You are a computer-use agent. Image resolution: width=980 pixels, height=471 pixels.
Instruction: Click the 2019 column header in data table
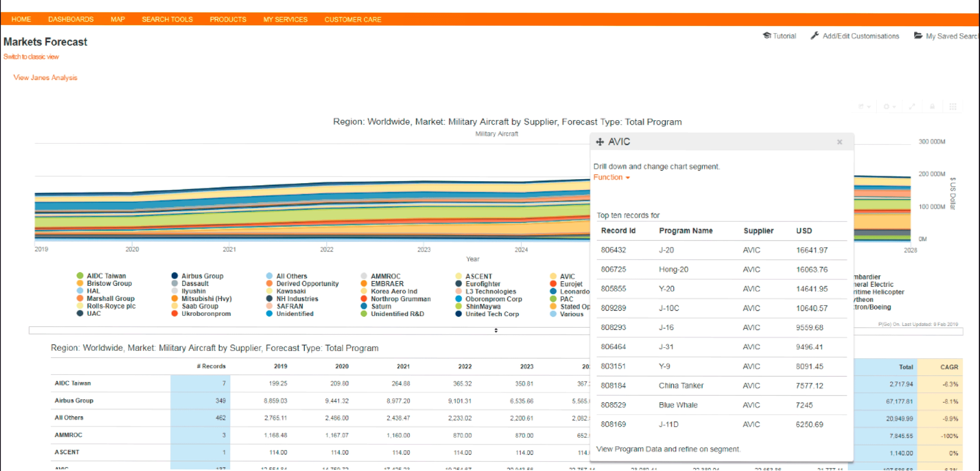pos(280,366)
